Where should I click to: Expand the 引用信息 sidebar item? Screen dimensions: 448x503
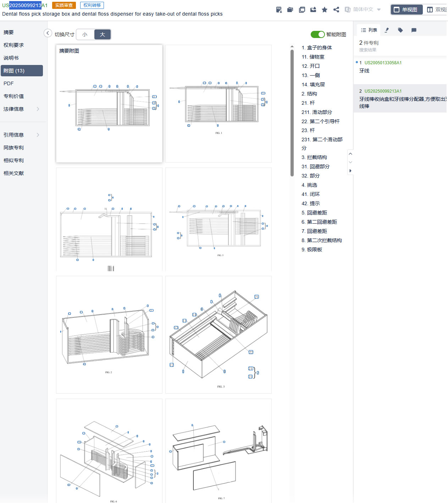point(21,135)
